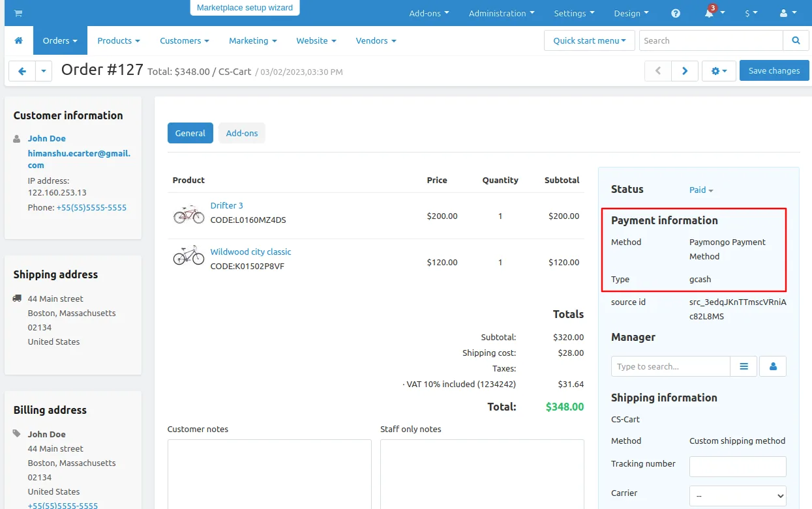The image size is (812, 509).
Task: Focus the top Search field
Action: pyautogui.click(x=711, y=40)
